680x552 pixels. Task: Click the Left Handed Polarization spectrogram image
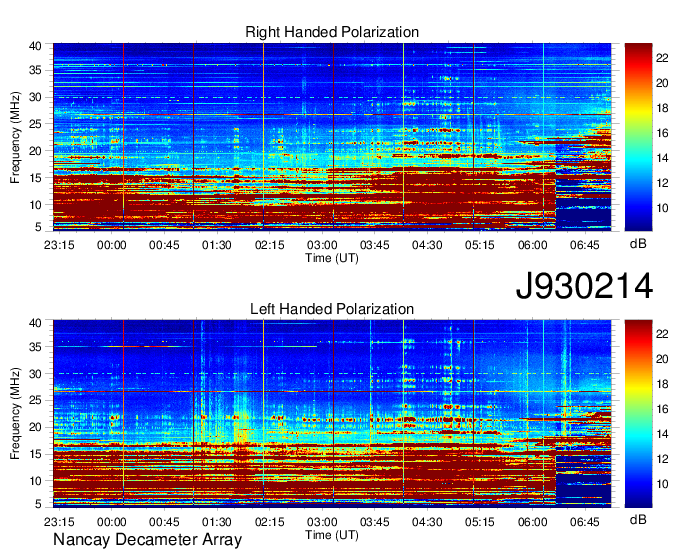(332, 413)
